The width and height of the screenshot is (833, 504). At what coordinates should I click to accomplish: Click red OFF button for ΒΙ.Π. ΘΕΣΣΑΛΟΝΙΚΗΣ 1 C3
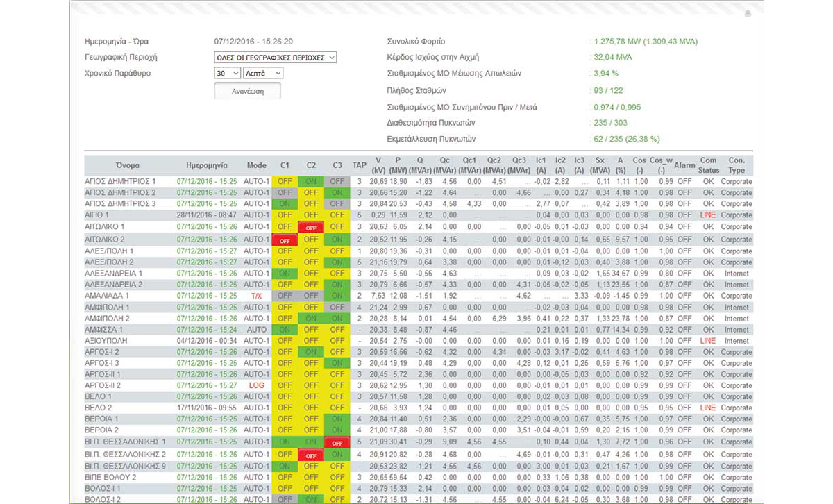(x=337, y=443)
